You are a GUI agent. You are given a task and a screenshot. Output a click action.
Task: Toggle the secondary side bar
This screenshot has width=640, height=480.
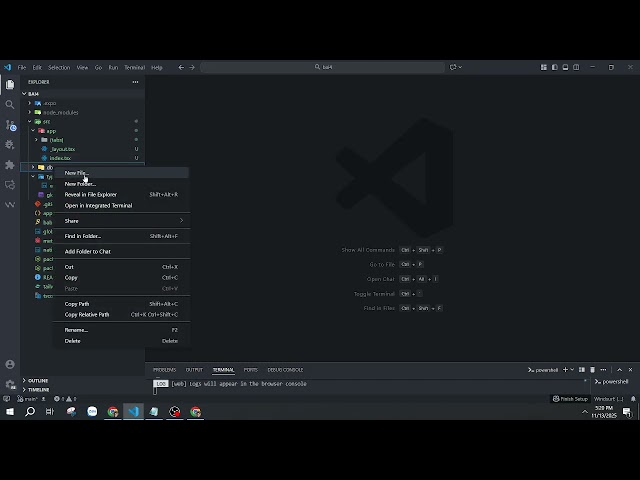[x=576, y=67]
